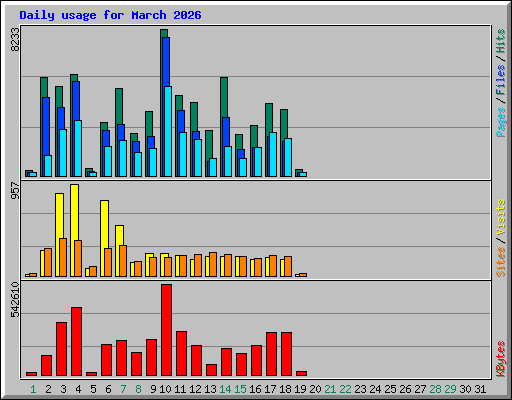Click day 27 on the x-axis
Viewport: 512px width, 400px height.
420,389
